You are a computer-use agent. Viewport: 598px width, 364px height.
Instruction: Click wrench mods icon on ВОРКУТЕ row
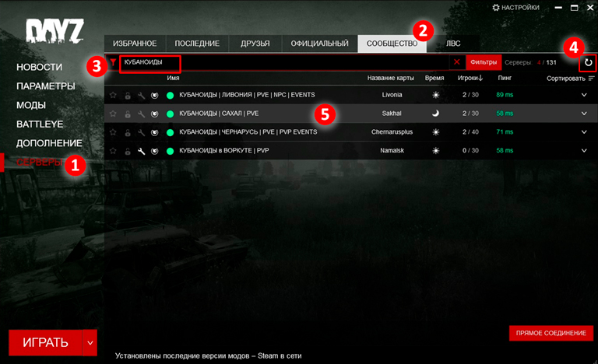tap(141, 152)
